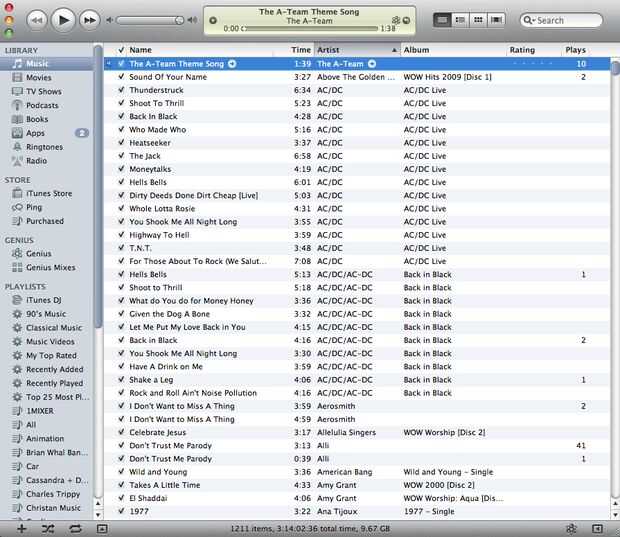Click arrow at right of now-playing display
This screenshot has height=537, width=620.
click(406, 20)
